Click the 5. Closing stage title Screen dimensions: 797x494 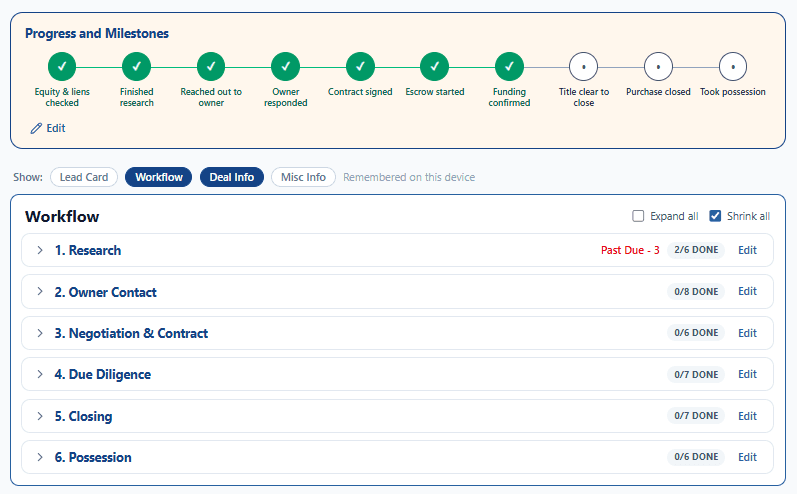coord(83,416)
